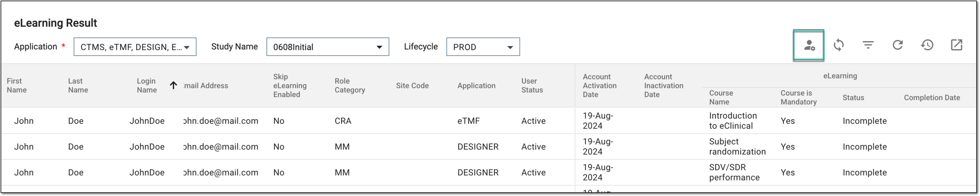The width and height of the screenshot is (980, 196).
Task: Click the Email Address column header
Action: click(206, 85)
